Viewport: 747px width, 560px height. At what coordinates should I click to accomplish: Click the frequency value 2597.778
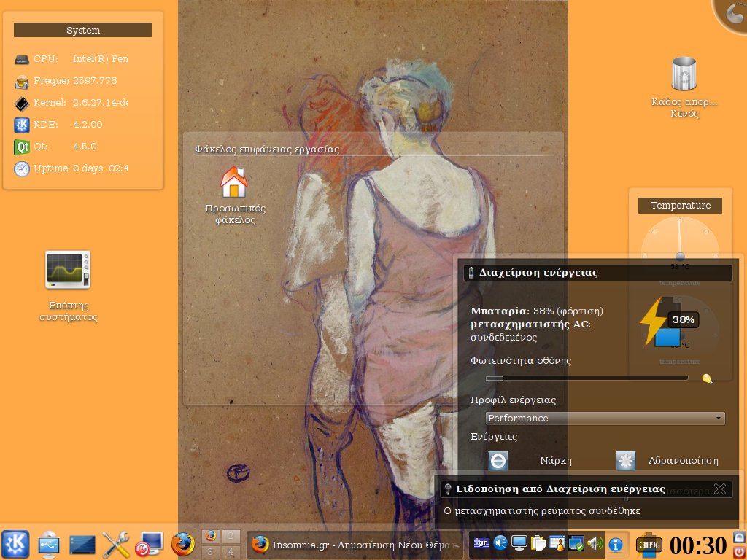(x=95, y=80)
